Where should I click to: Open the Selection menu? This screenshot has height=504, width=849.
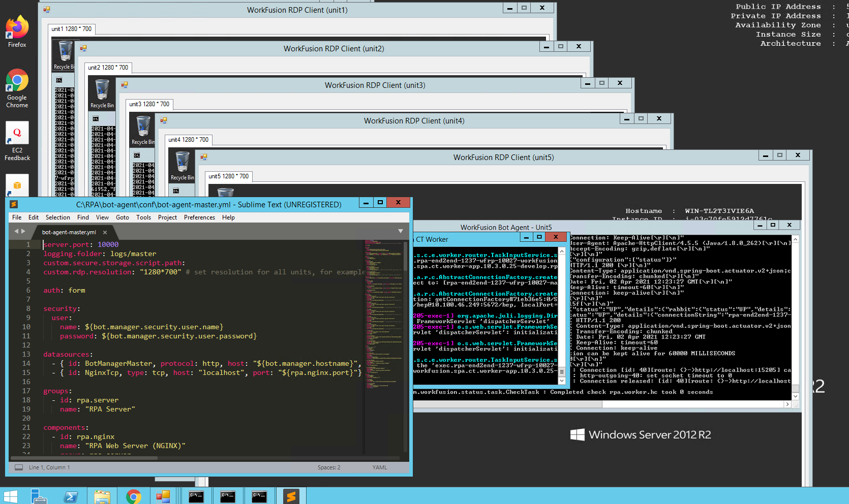point(58,217)
